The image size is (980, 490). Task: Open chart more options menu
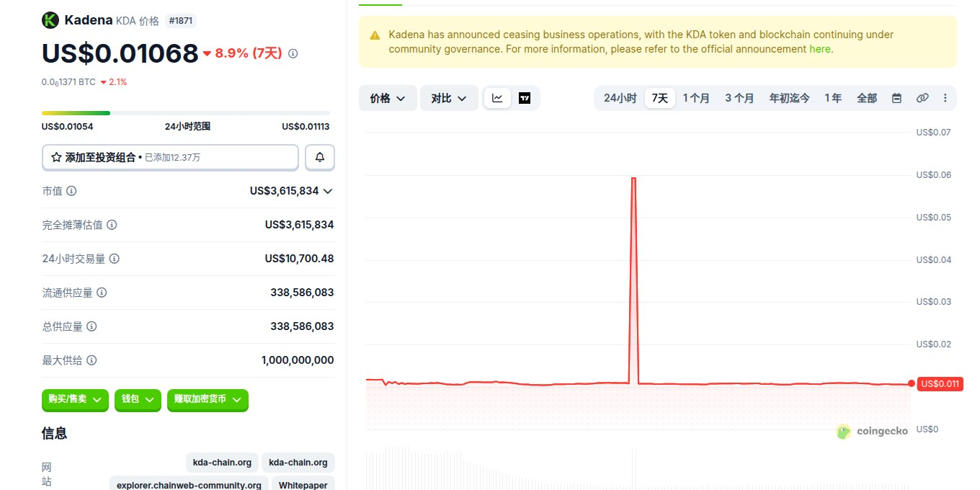click(x=945, y=98)
